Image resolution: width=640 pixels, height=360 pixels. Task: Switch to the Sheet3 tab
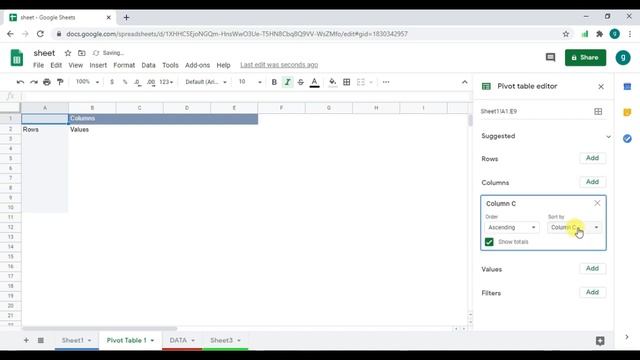(221, 340)
